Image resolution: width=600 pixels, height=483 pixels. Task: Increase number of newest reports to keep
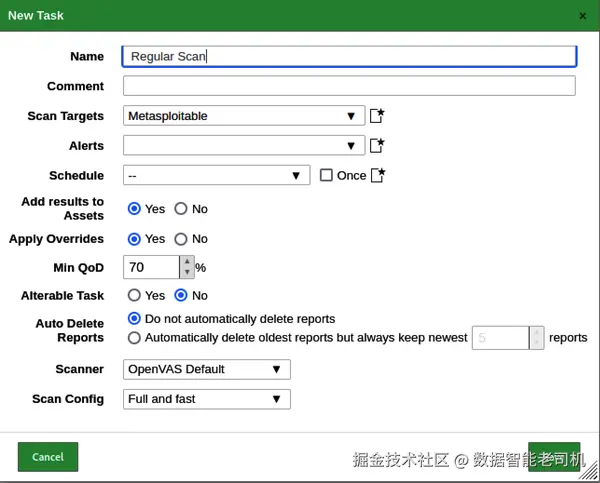tap(536, 332)
